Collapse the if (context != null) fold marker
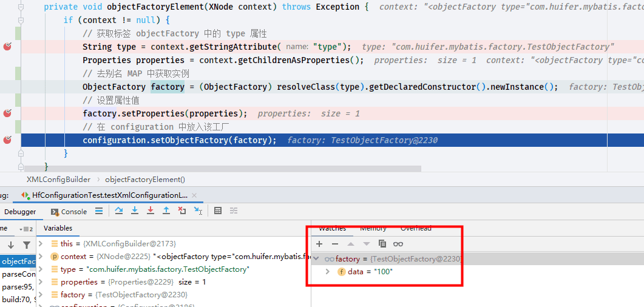644x307 pixels. point(21,19)
